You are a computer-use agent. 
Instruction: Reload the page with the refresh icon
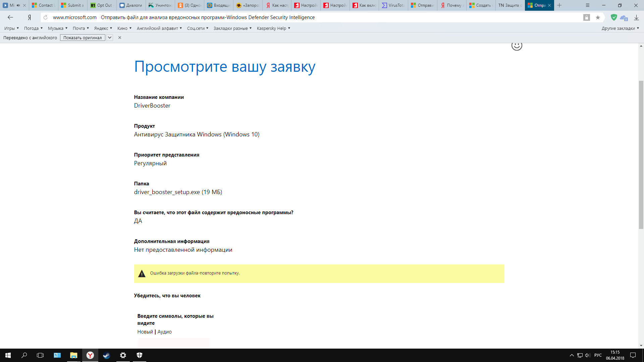[46, 17]
